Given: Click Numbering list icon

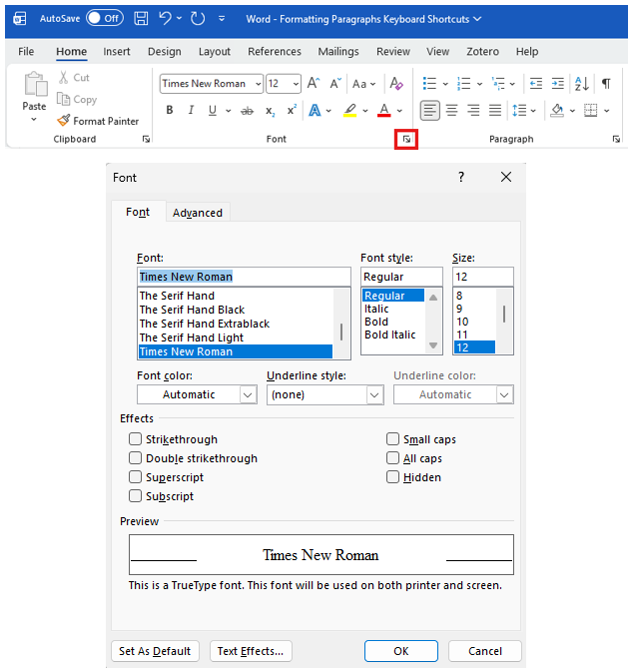Looking at the screenshot, I should pyautogui.click(x=463, y=83).
